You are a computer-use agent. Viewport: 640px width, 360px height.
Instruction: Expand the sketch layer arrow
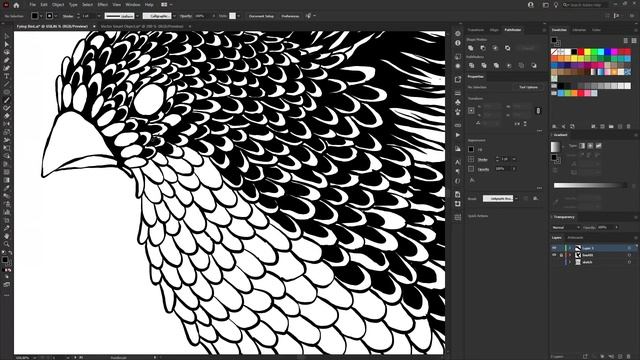click(x=570, y=262)
